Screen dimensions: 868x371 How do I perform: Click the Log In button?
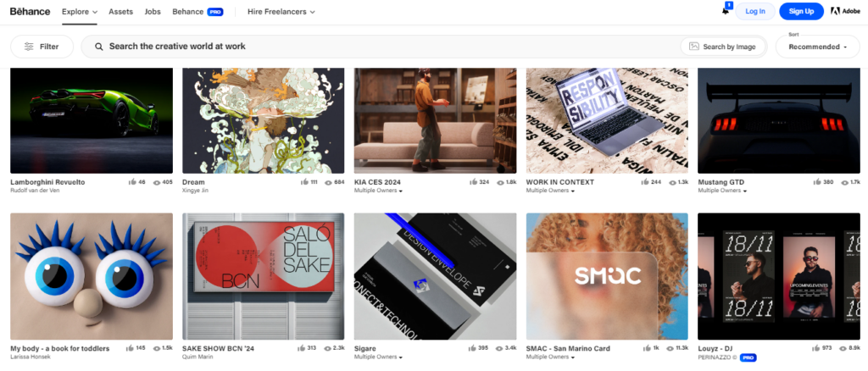tap(755, 11)
